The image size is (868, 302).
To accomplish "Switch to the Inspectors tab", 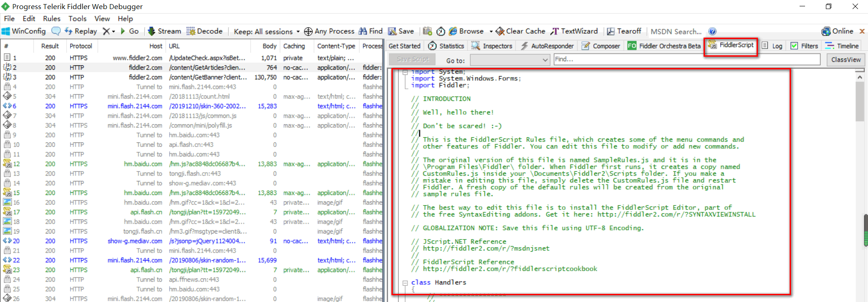I will 492,46.
